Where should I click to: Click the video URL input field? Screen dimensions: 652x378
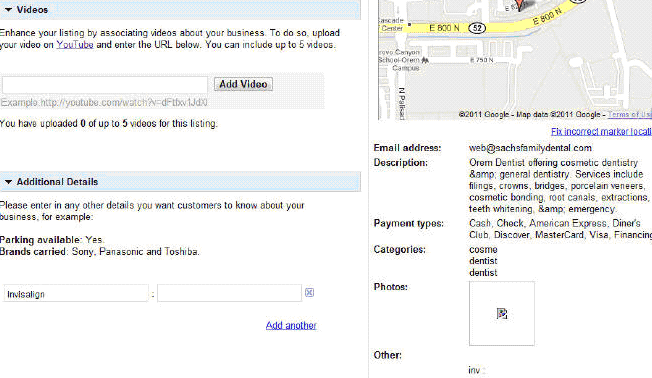pos(105,85)
